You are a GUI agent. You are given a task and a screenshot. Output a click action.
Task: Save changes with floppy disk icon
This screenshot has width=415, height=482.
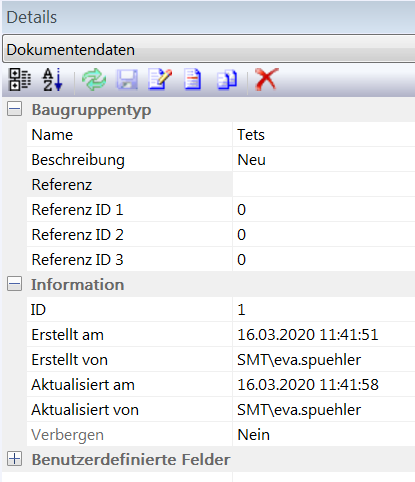127,79
